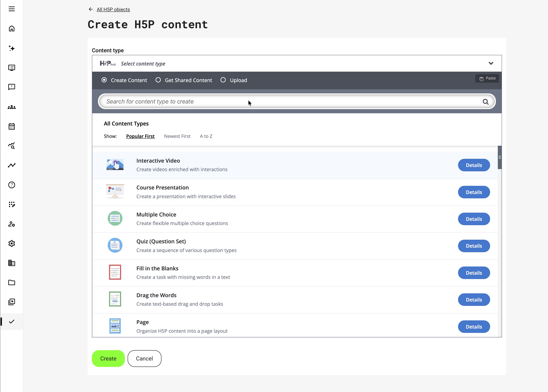Select the Get Shared Content radio button
Screen dimensions: 548x392
tap(158, 80)
